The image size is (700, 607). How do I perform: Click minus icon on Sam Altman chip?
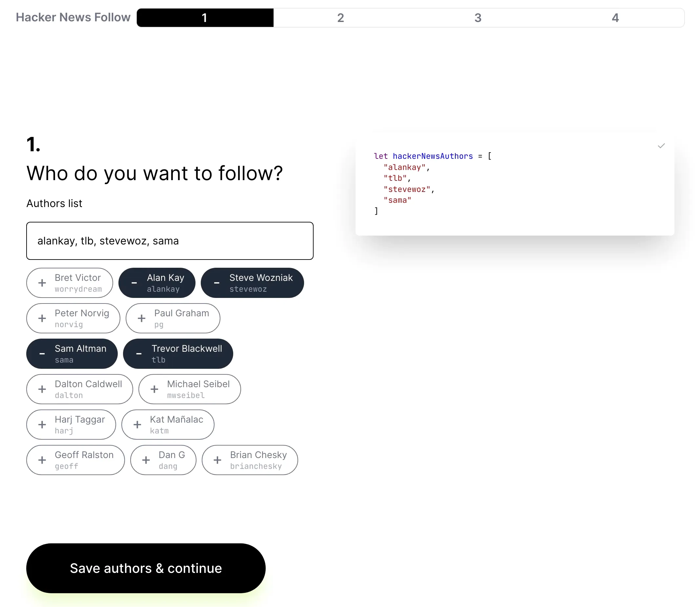coord(42,354)
